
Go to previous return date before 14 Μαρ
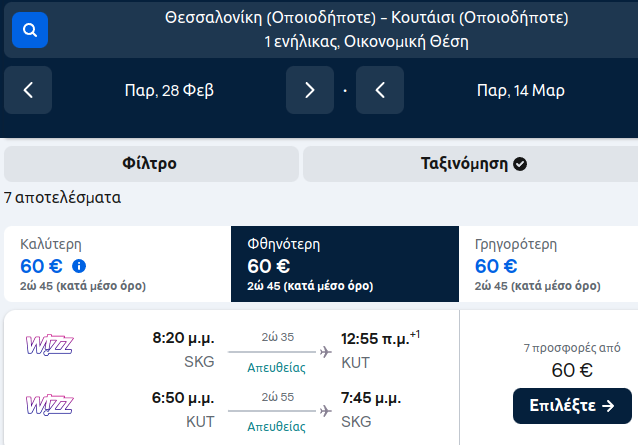[x=380, y=90]
